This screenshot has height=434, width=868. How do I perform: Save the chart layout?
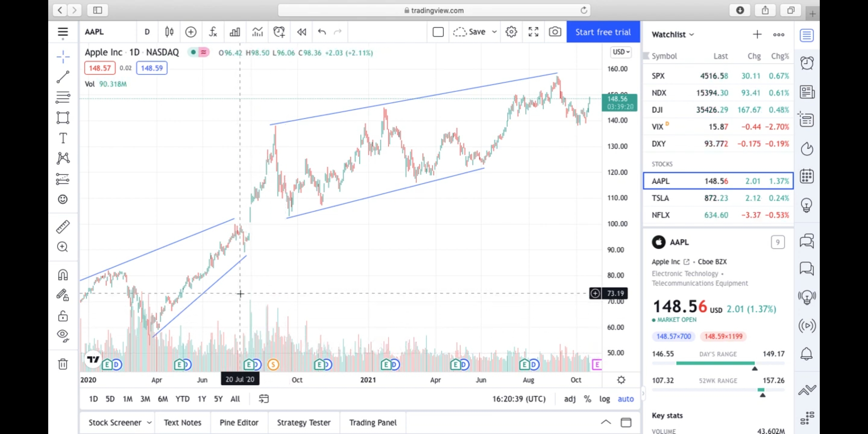tap(469, 32)
